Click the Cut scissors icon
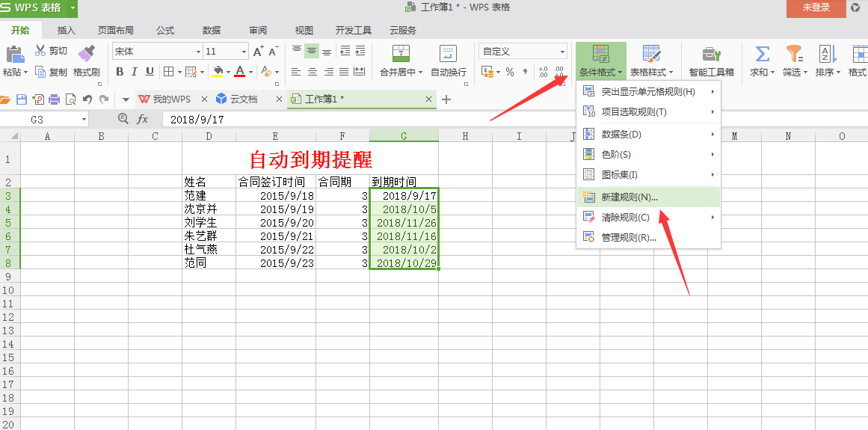 tap(40, 51)
